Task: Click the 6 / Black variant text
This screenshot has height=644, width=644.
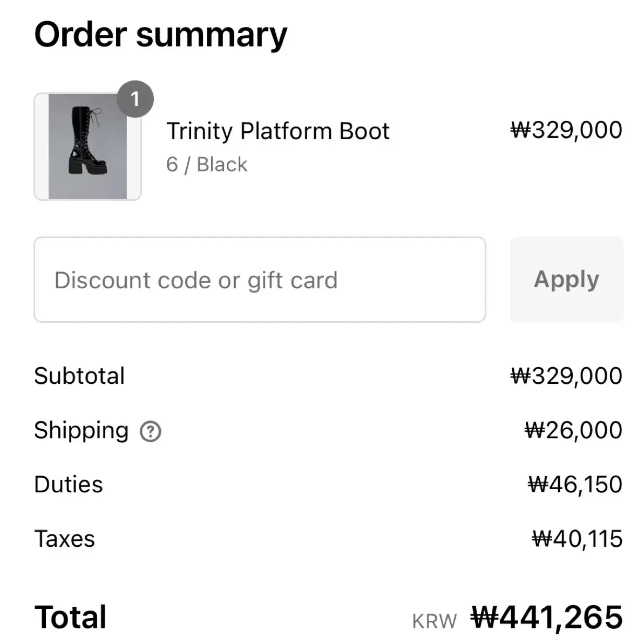Action: pyautogui.click(x=207, y=165)
